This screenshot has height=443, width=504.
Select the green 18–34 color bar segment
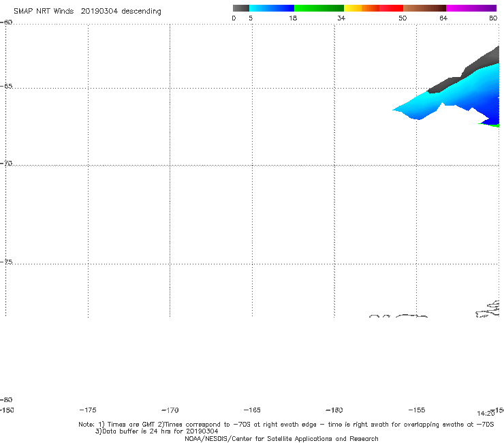tap(319, 8)
